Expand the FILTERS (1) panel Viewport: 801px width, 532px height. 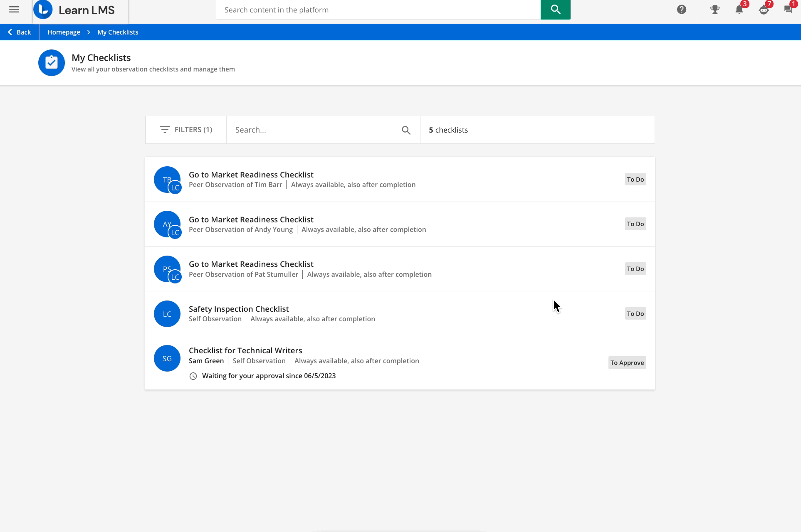tap(186, 130)
